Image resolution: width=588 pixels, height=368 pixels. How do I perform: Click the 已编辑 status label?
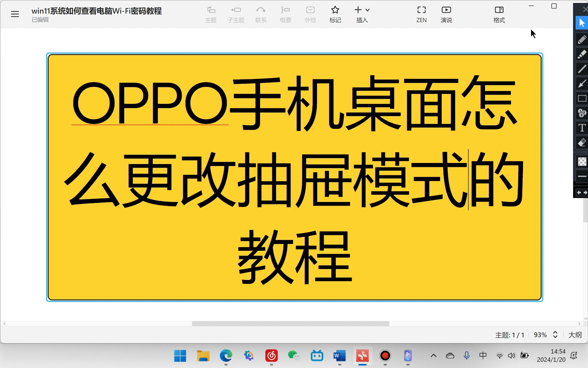pyautogui.click(x=40, y=20)
